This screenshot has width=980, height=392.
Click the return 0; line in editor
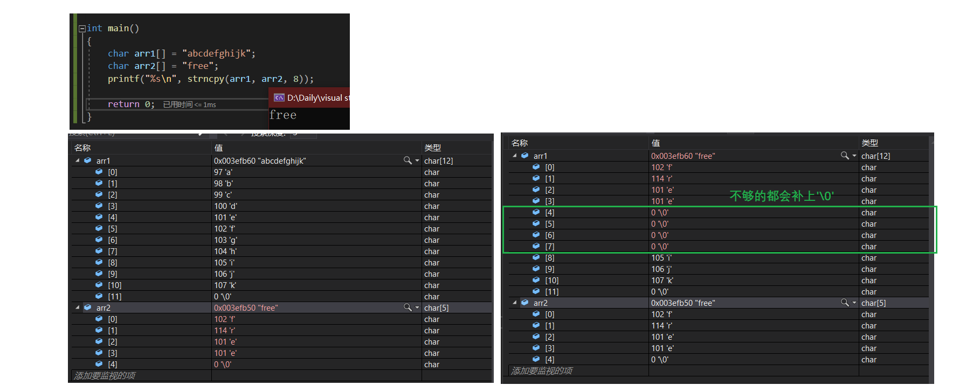click(x=131, y=104)
